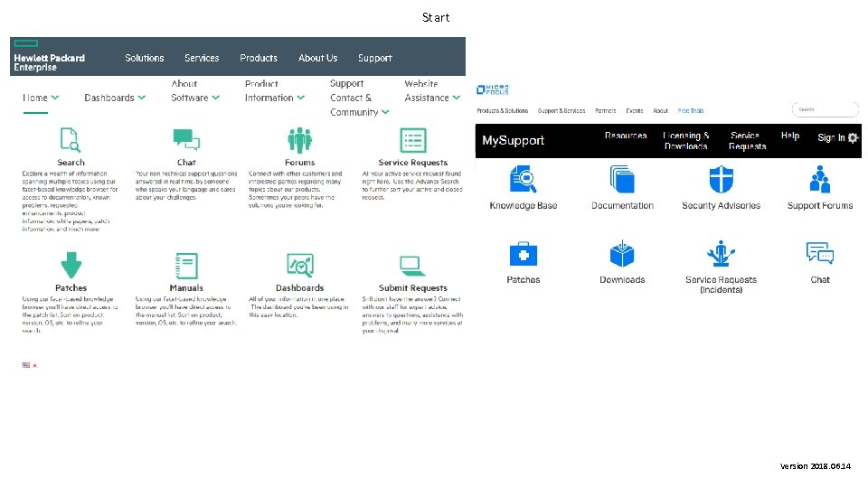Open MySupport Service Requests menu
868x488 pixels.
747,141
